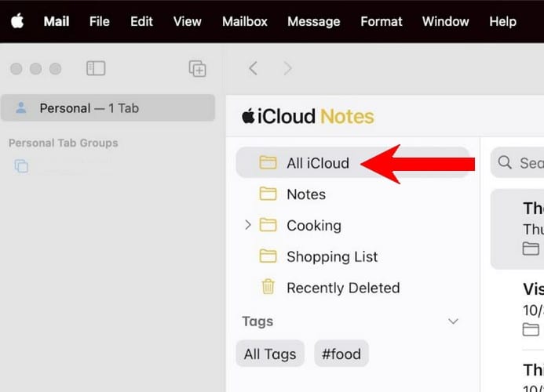Click the new tab group icon
Image resolution: width=544 pixels, height=392 pixels.
tap(198, 69)
